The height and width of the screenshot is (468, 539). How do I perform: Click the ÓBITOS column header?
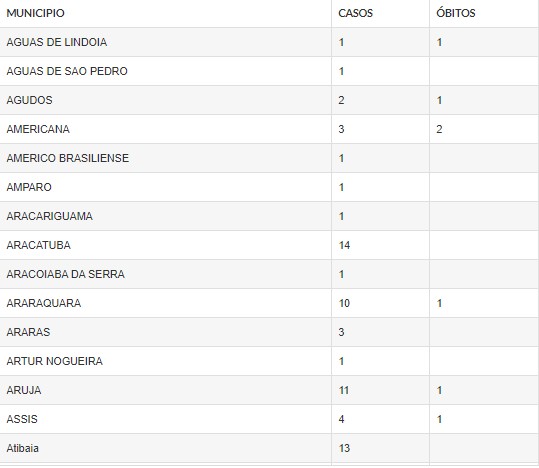point(456,13)
